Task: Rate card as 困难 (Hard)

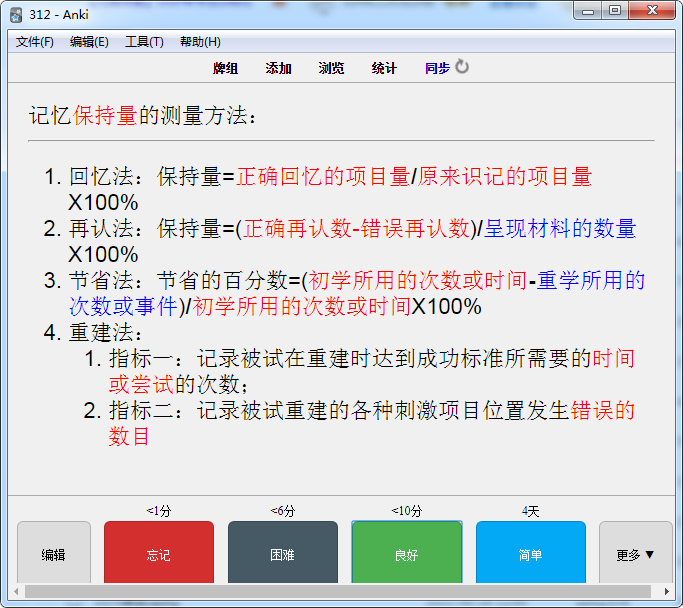Action: [283, 553]
